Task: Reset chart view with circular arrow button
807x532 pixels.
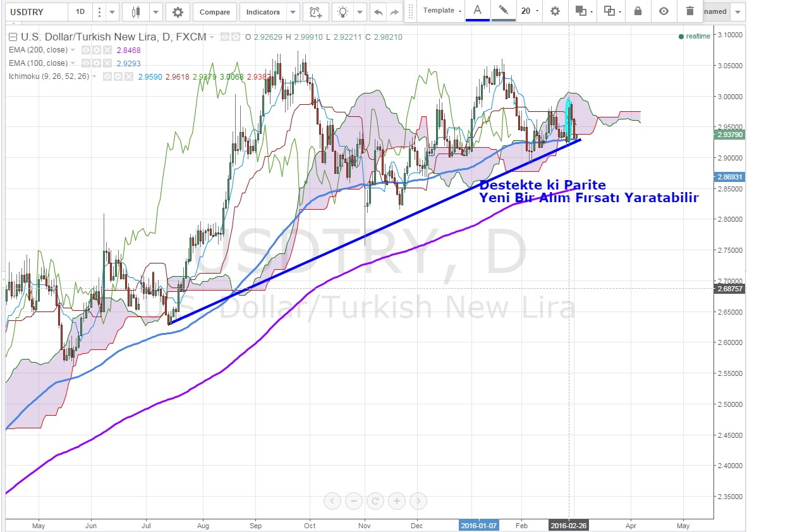Action: (375, 501)
